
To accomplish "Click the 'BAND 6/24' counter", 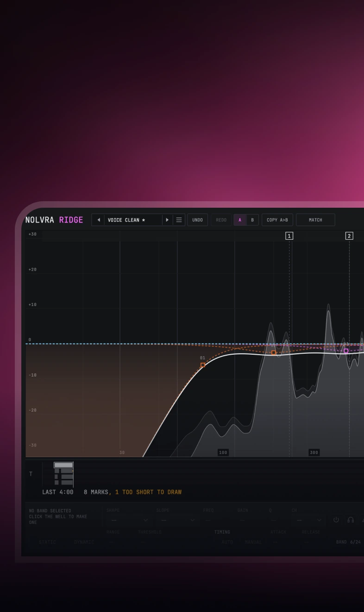I will tap(348, 542).
